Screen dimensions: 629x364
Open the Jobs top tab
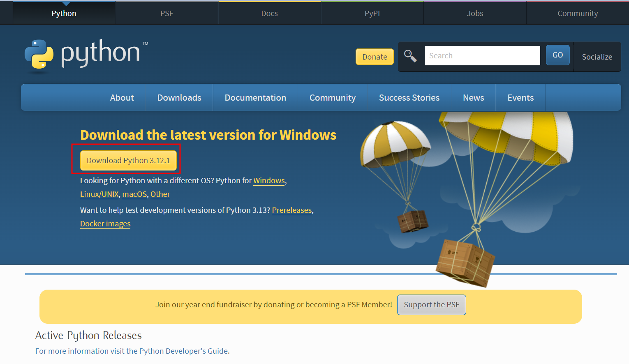pyautogui.click(x=475, y=13)
